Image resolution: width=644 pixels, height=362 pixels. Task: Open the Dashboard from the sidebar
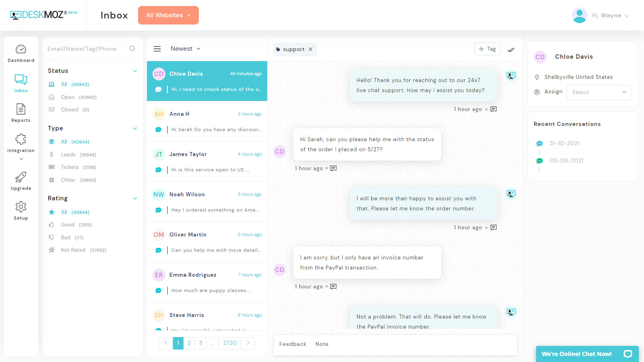(x=21, y=54)
